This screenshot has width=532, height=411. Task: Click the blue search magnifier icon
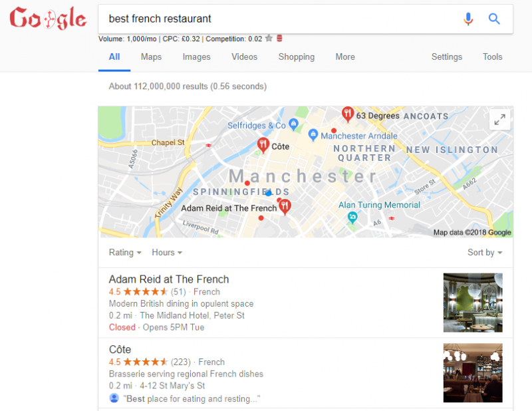tap(494, 19)
